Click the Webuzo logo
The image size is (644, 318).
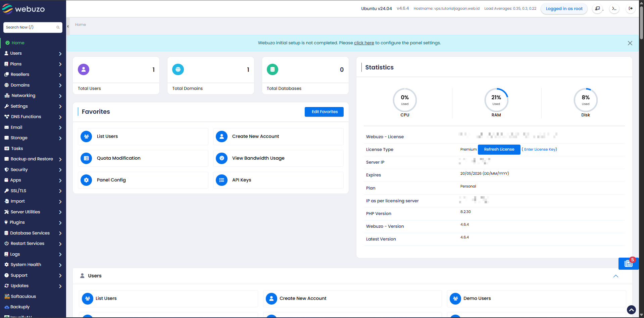pos(23,9)
